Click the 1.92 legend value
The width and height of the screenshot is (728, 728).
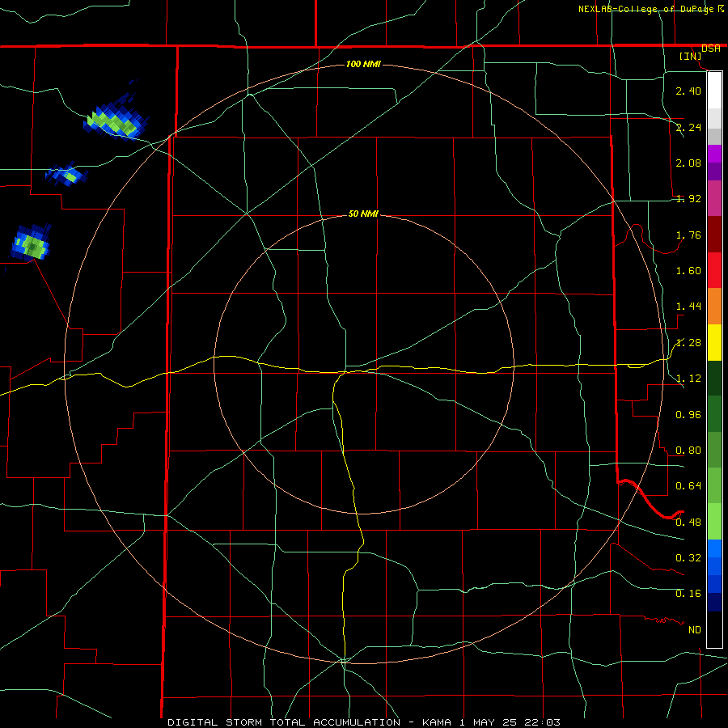point(688,199)
